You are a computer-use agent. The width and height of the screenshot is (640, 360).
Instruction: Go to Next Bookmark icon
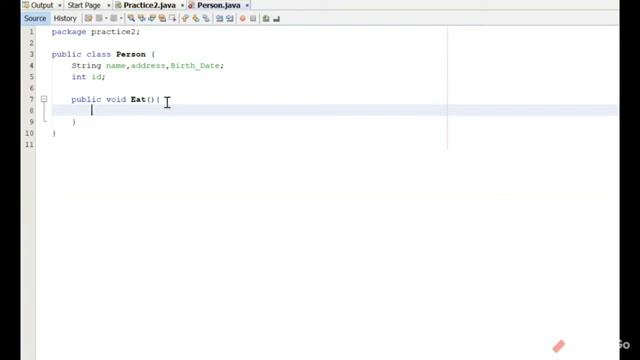(196, 18)
